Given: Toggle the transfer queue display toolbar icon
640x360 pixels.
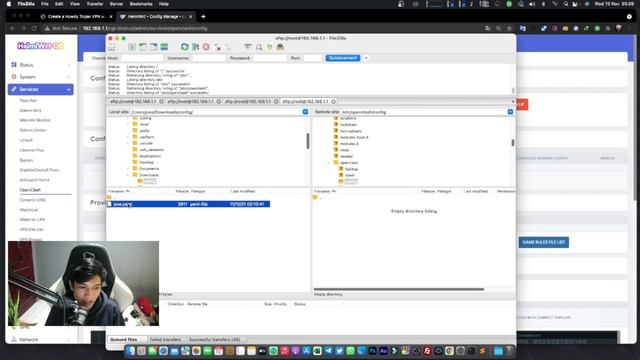Looking at the screenshot, I should [x=164, y=47].
